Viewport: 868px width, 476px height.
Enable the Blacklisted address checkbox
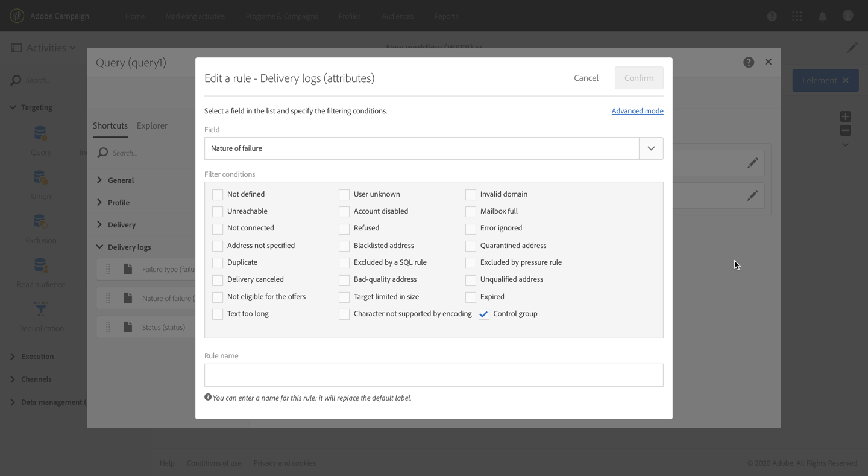point(344,246)
